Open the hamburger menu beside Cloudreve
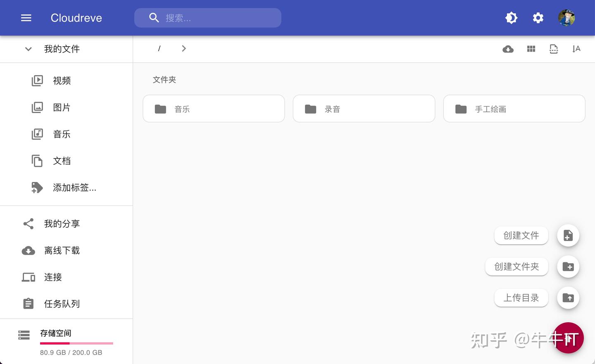Image resolution: width=595 pixels, height=364 pixels. (26, 18)
